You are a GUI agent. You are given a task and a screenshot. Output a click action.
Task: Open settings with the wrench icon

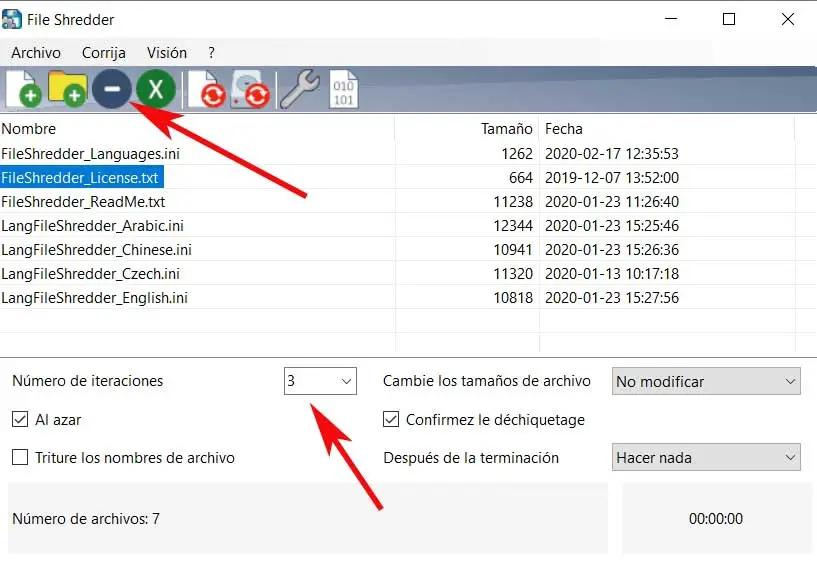(300, 89)
